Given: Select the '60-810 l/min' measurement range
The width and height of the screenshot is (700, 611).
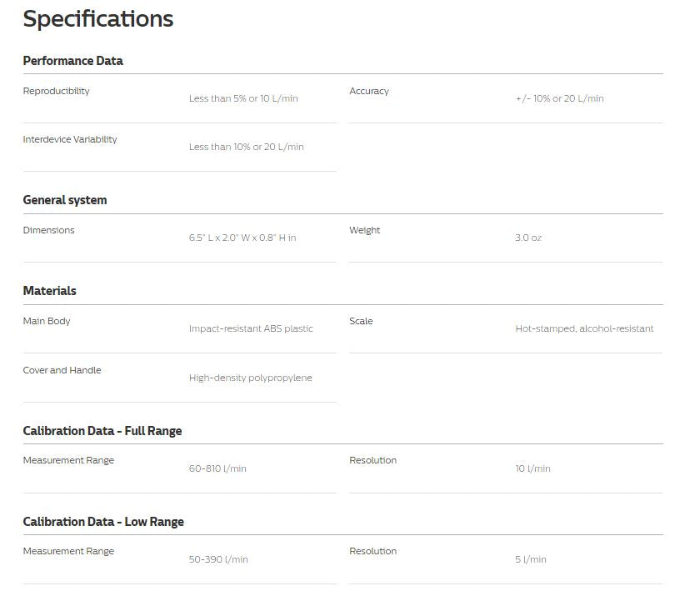Looking at the screenshot, I should coord(217,468).
